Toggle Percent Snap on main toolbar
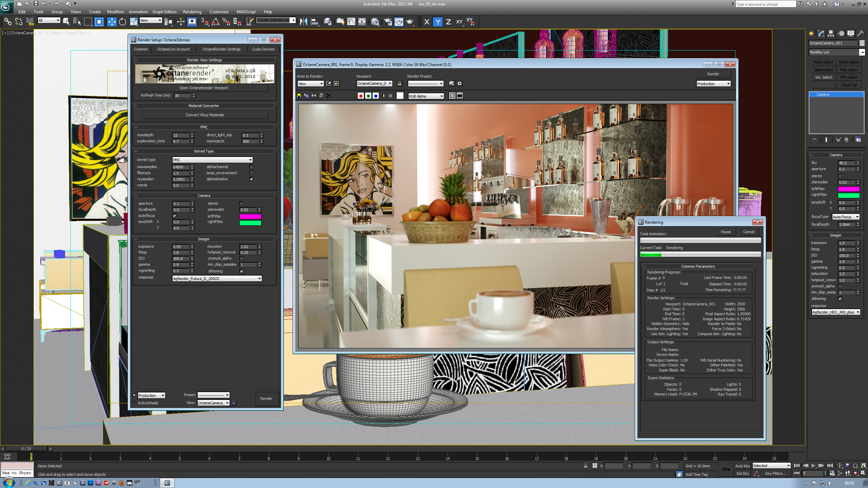This screenshot has height=488, width=868. 226,22
